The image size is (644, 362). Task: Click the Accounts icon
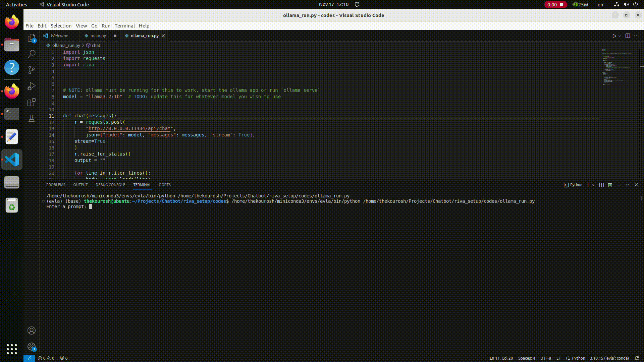pyautogui.click(x=32, y=330)
